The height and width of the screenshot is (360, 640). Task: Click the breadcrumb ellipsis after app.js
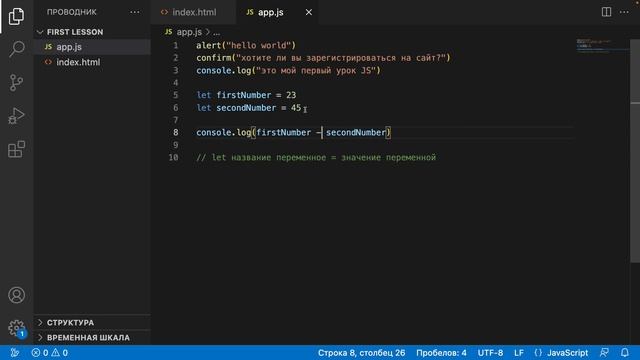tap(216, 32)
